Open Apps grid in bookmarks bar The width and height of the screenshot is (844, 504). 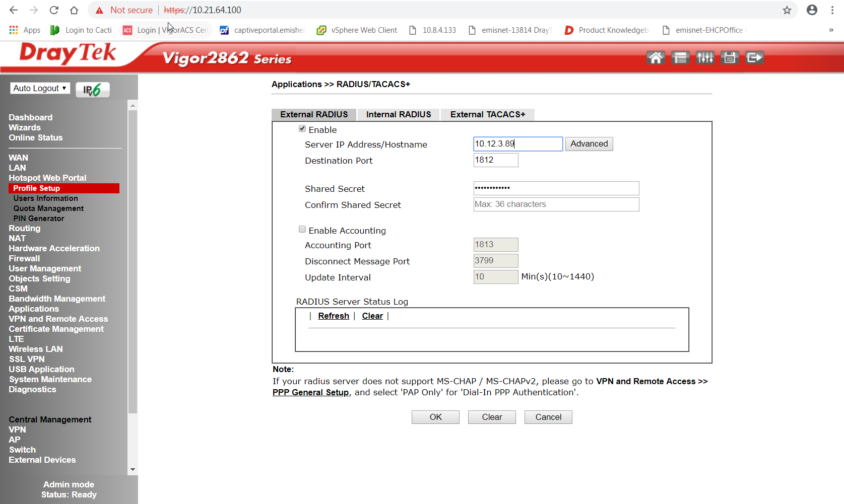tap(25, 30)
